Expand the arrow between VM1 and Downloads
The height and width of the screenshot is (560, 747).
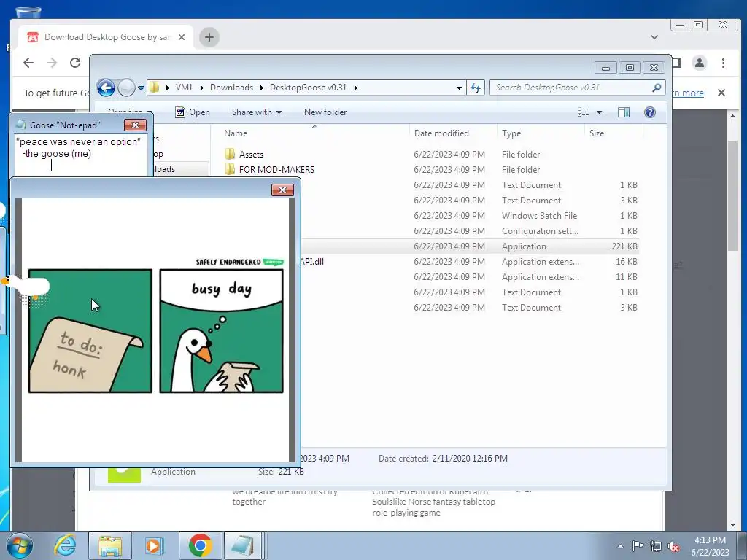coord(201,87)
